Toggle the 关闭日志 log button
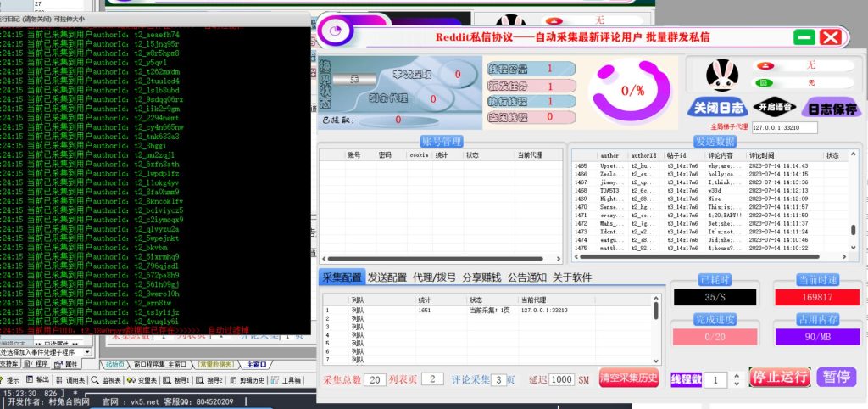Viewport: 868px width, 409px height. [x=719, y=108]
